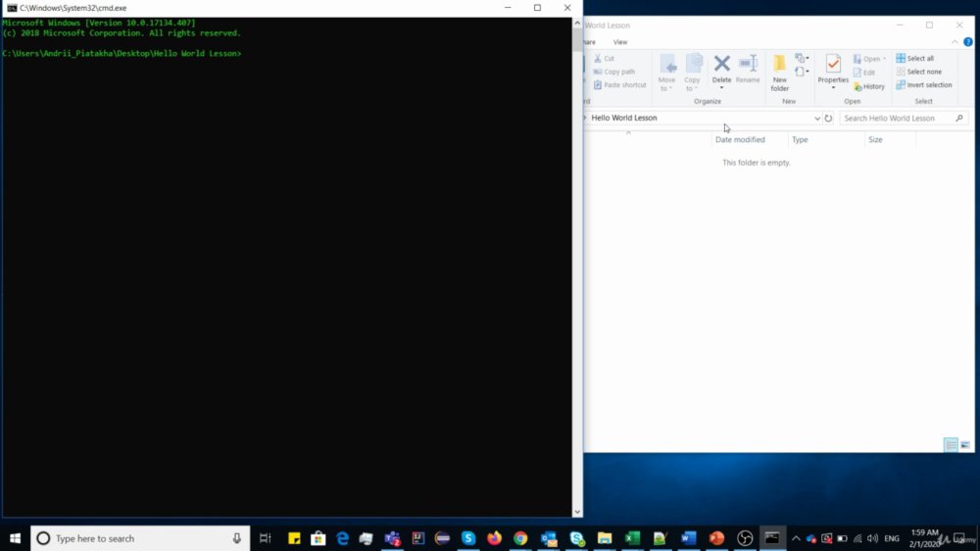Click the taskbar search microphone
Viewport: 980px width, 551px height.
point(237,538)
